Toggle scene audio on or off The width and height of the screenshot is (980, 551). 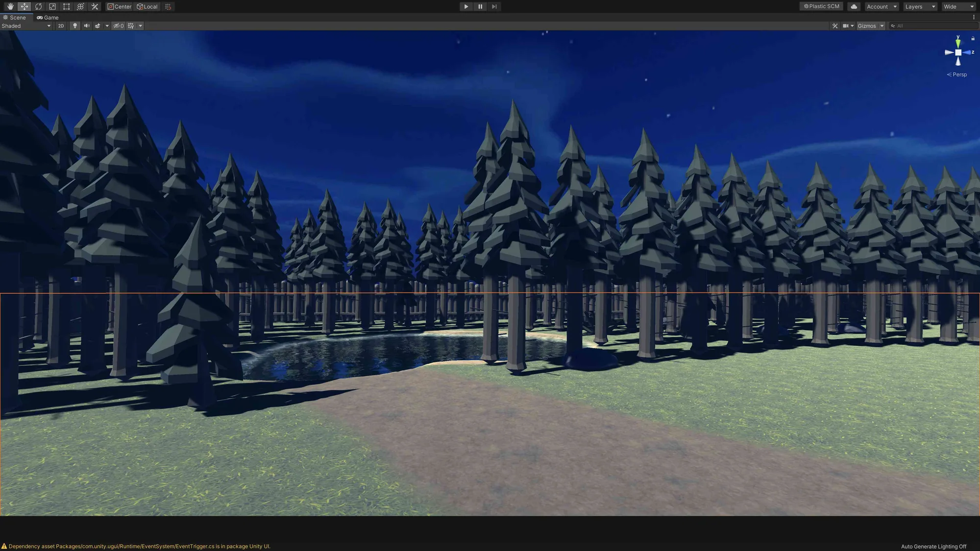pos(87,26)
